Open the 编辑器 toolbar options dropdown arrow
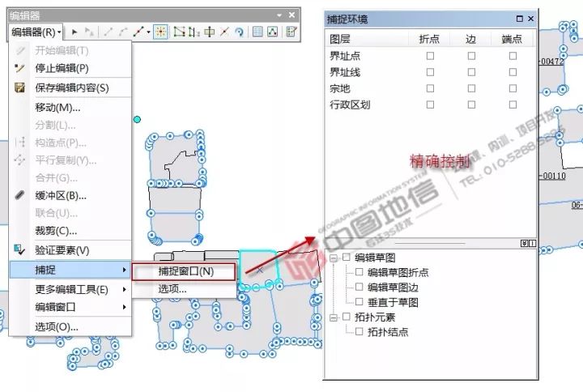The width and height of the screenshot is (583, 392). pos(279,15)
